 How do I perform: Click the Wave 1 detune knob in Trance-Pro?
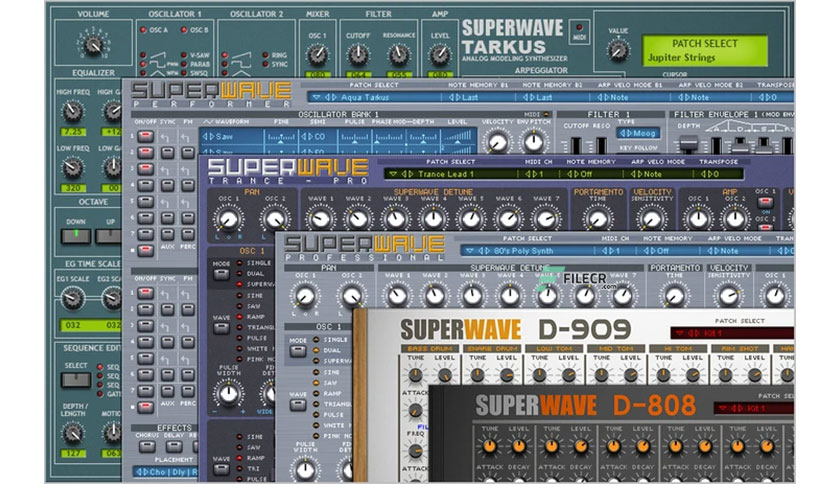[x=320, y=219]
